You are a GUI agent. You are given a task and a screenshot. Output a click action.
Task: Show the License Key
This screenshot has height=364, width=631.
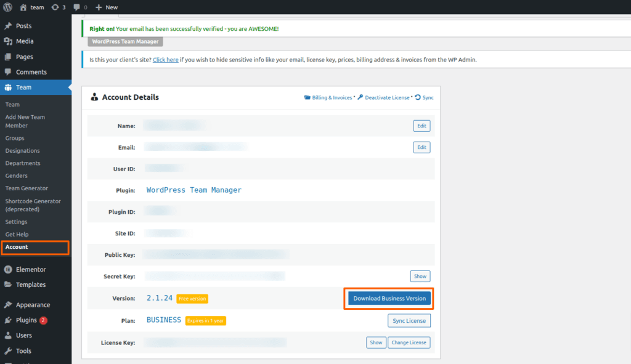(x=376, y=342)
